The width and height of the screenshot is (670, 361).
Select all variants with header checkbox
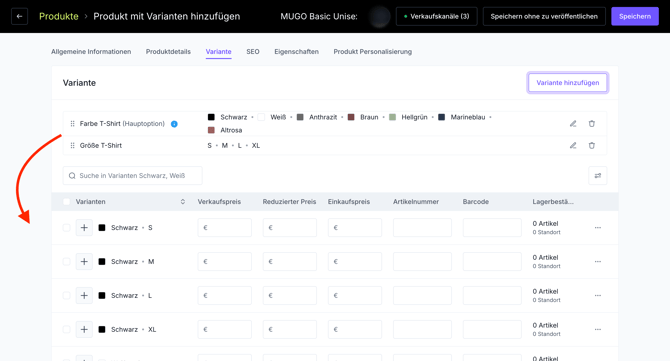coord(66,202)
